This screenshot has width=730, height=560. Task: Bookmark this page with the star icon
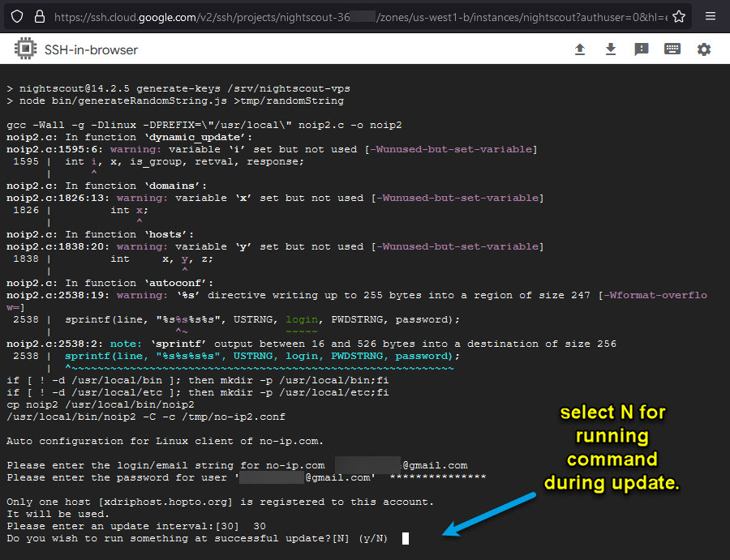(679, 16)
